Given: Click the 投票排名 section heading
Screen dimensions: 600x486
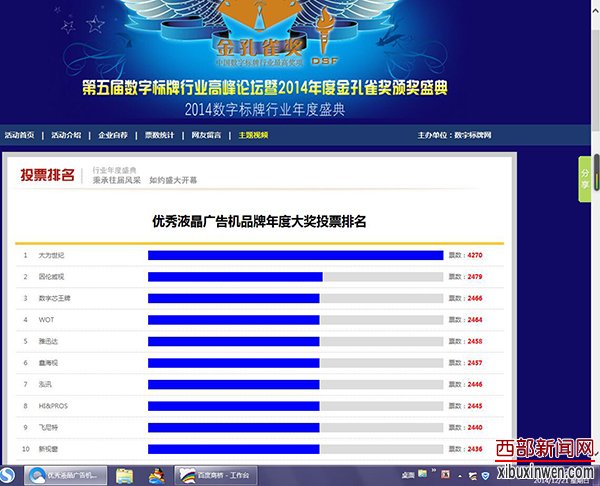Looking at the screenshot, I should pyautogui.click(x=47, y=176).
